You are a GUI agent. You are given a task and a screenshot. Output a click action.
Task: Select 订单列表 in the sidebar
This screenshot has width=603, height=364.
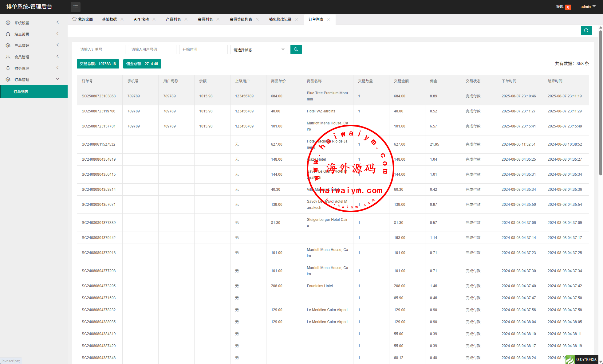click(21, 92)
